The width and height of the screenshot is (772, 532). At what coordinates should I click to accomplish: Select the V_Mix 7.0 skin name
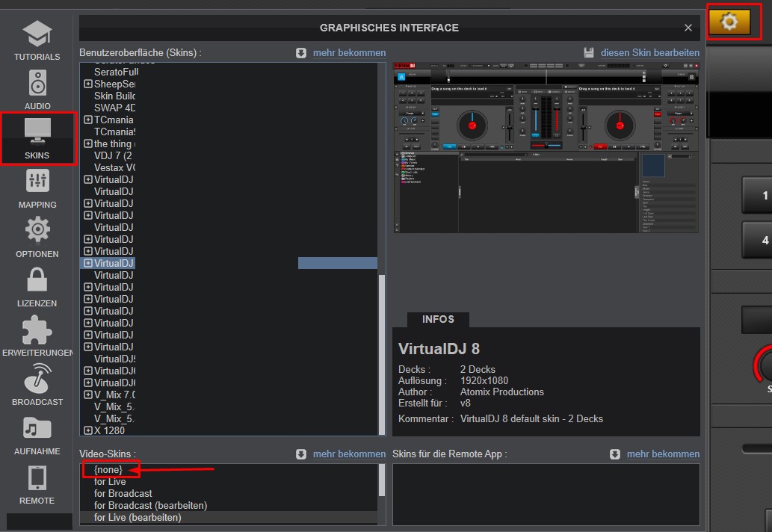point(115,395)
